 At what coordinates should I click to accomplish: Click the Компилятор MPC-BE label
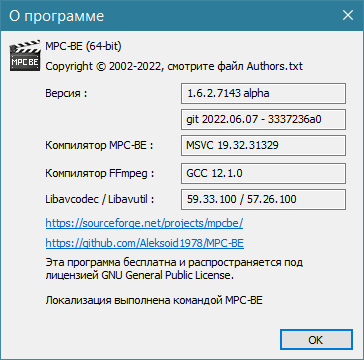(x=99, y=146)
